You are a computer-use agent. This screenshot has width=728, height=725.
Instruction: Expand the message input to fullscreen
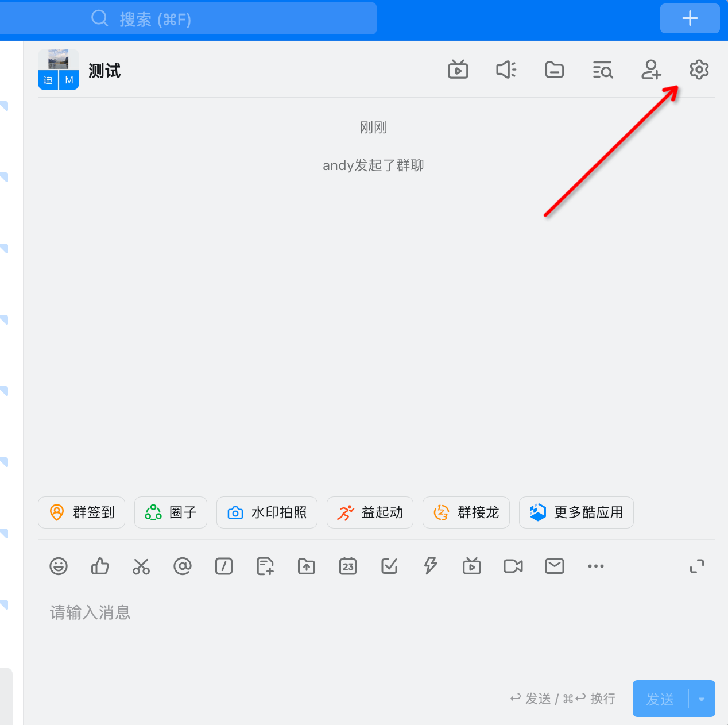click(x=697, y=566)
